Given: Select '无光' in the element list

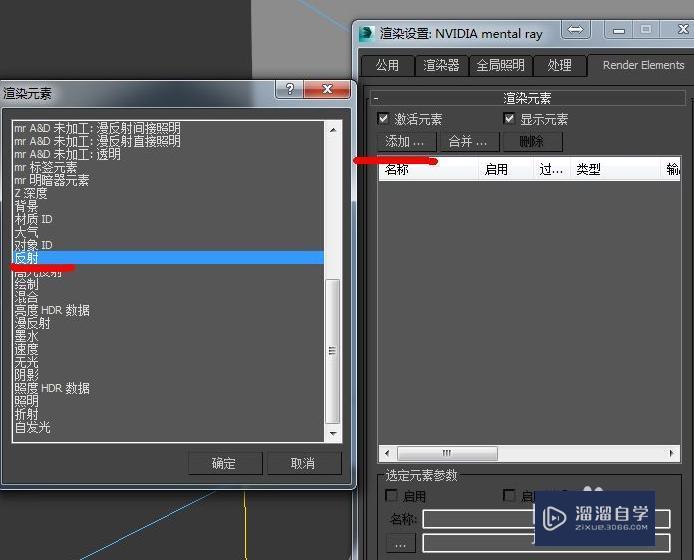Looking at the screenshot, I should pyautogui.click(x=168, y=362).
